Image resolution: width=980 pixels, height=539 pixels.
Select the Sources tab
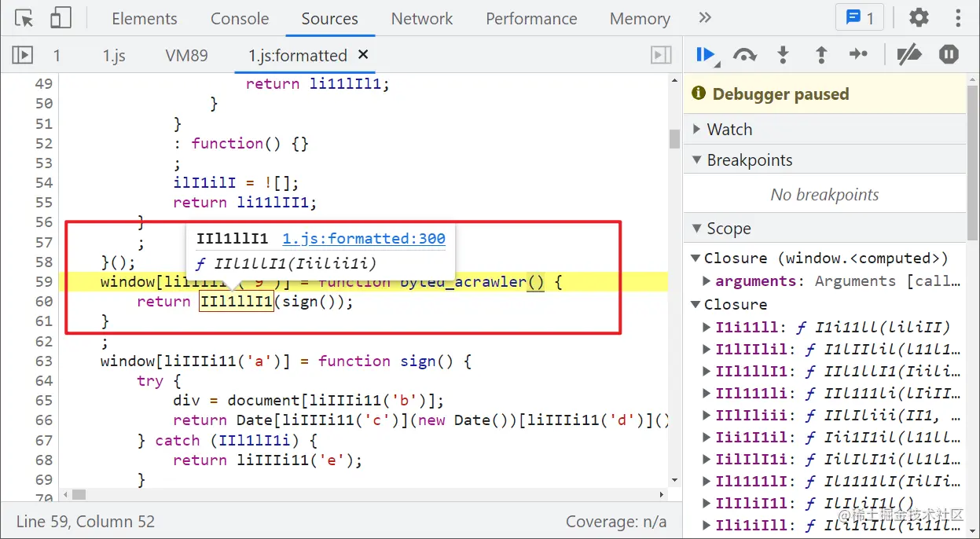click(329, 19)
